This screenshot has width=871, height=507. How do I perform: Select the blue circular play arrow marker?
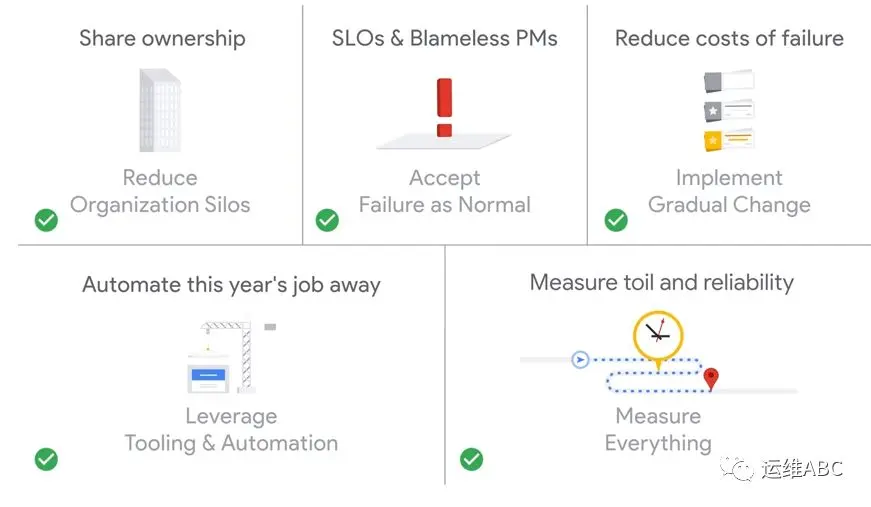tap(580, 359)
